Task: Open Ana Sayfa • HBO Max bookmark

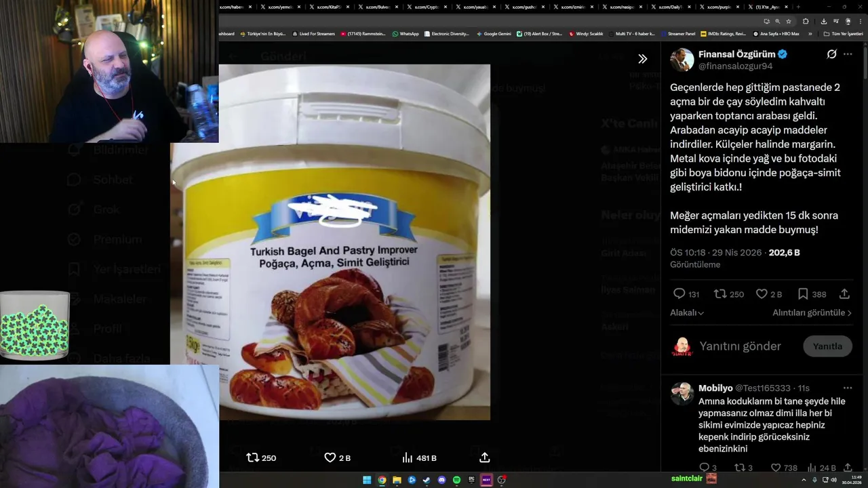Action: pyautogui.click(x=776, y=33)
